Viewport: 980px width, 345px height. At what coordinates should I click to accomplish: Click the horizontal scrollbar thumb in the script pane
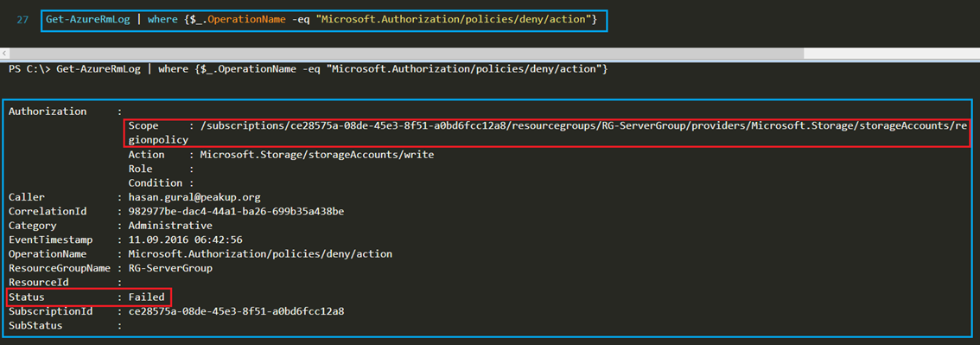[407, 54]
